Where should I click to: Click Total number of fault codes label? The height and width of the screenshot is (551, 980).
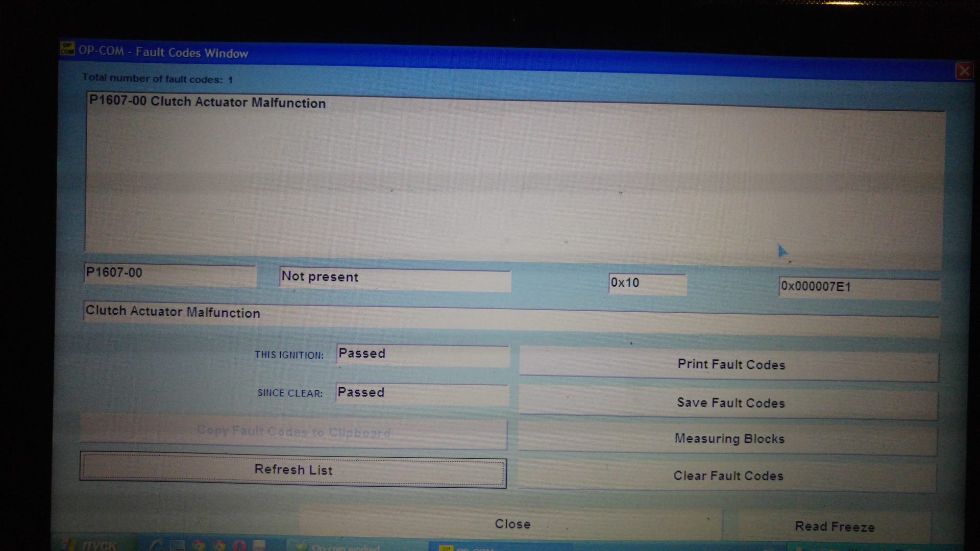pyautogui.click(x=157, y=79)
